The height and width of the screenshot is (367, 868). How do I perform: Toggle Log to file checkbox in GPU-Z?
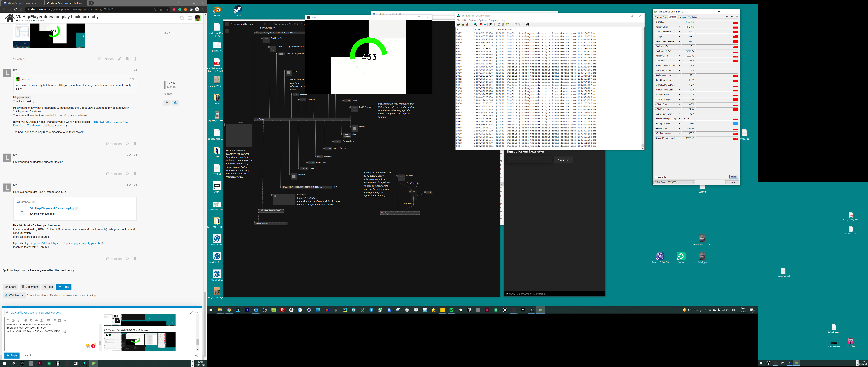[x=656, y=177]
